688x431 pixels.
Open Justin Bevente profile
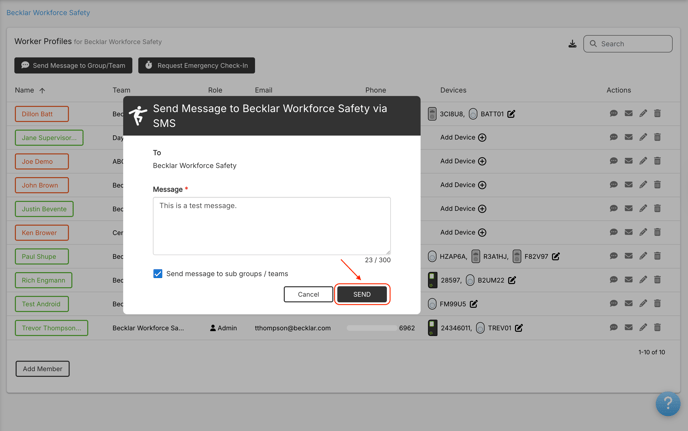(x=44, y=208)
